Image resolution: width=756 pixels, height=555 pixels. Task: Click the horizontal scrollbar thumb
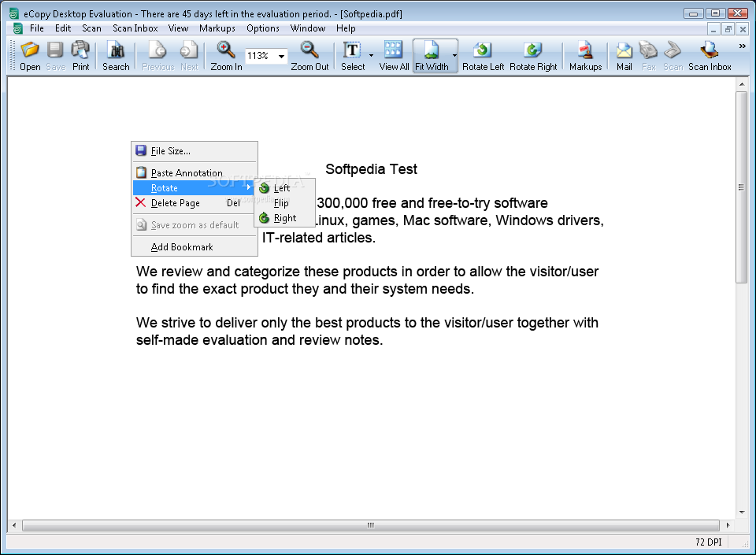click(370, 525)
